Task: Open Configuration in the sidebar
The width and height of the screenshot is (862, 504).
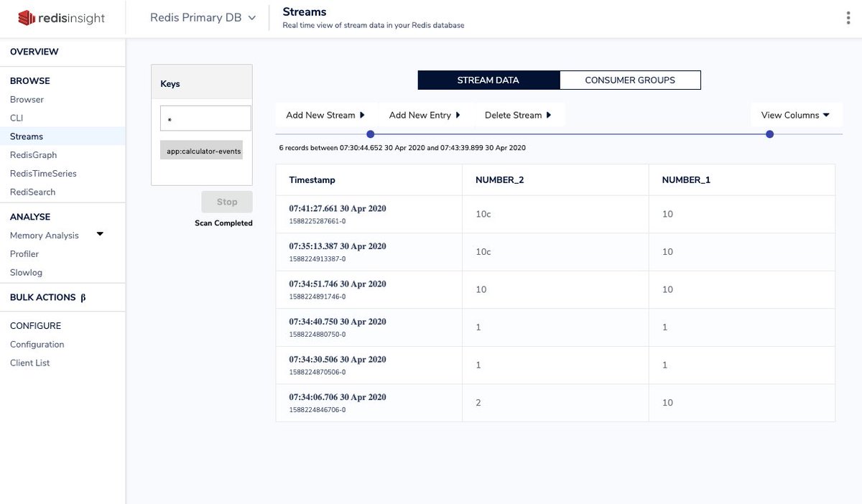Action: pos(37,345)
